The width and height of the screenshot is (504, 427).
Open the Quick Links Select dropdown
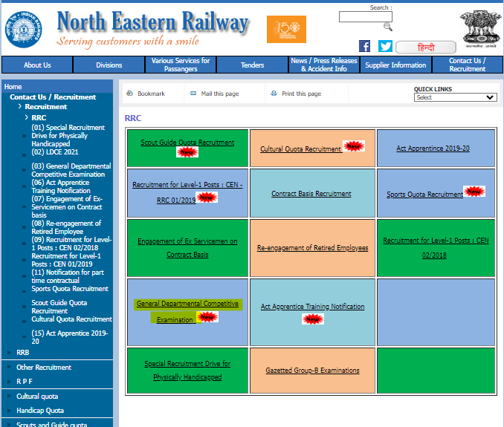point(455,97)
